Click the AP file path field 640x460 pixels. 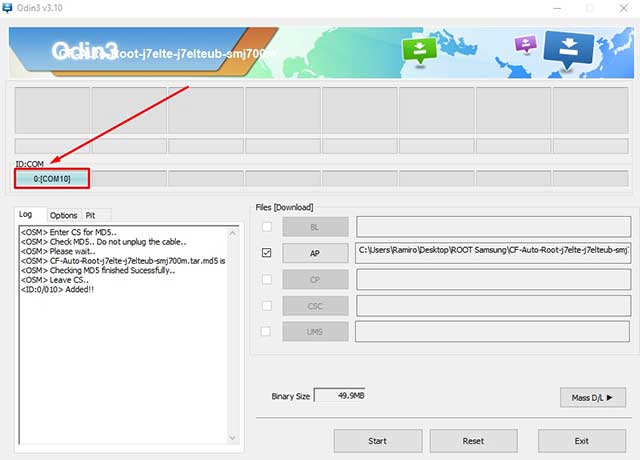click(x=493, y=252)
